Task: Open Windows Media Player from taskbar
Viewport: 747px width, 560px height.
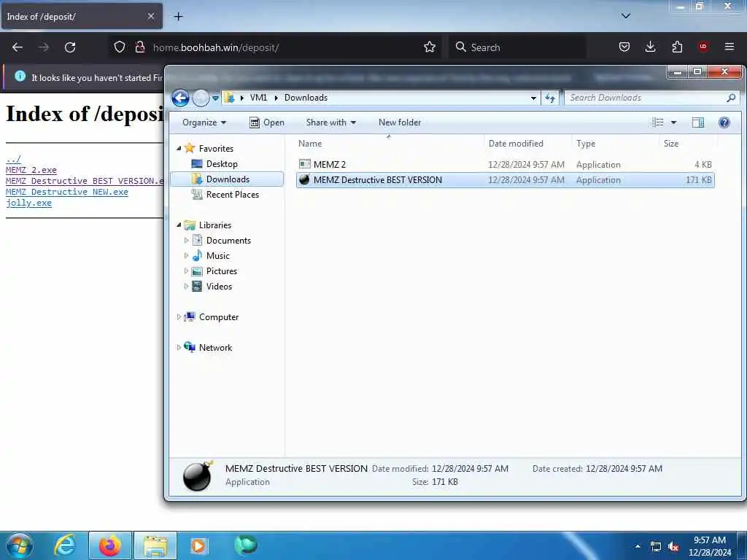Action: click(x=198, y=545)
